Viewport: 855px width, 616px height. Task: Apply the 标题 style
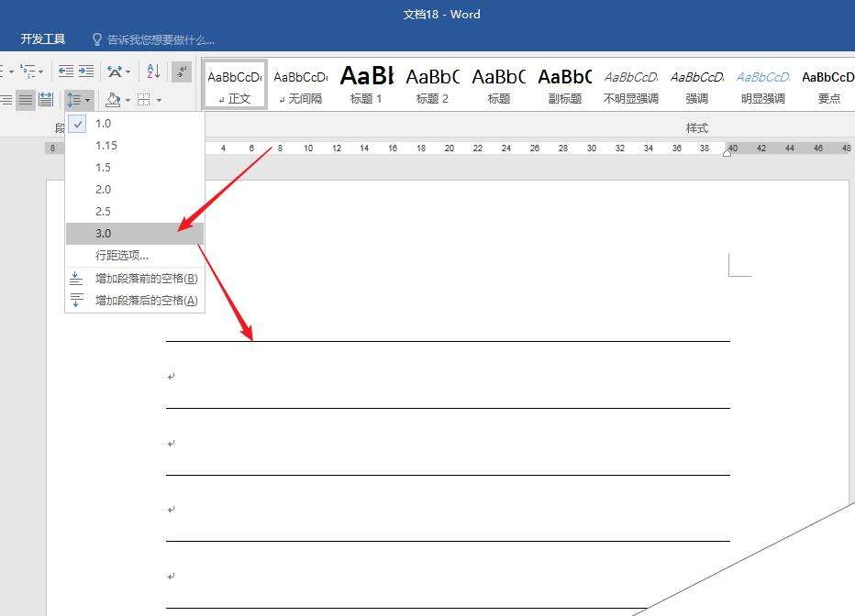pos(498,84)
